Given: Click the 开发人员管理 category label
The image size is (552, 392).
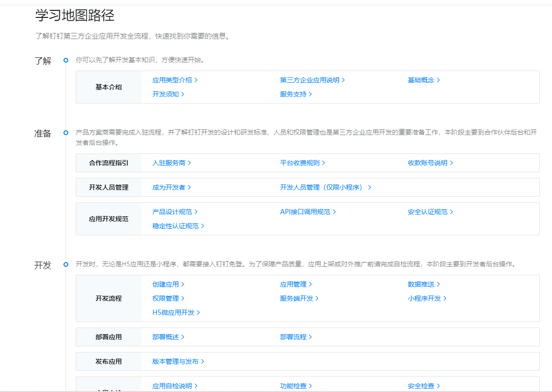Looking at the screenshot, I should click(108, 188).
